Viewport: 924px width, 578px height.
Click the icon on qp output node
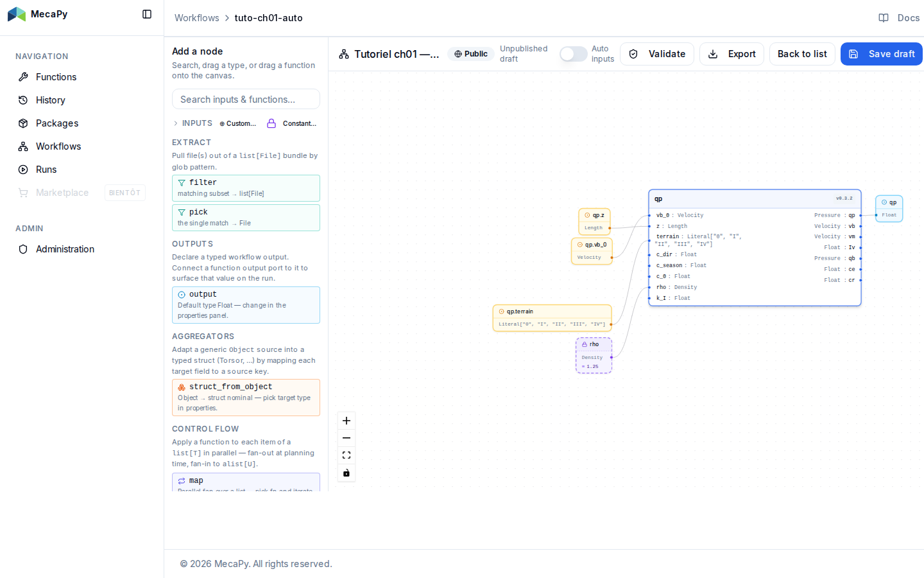pyautogui.click(x=884, y=202)
